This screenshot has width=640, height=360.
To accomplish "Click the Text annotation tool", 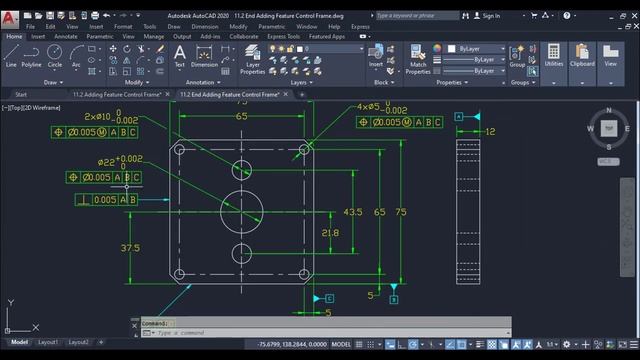I will (x=180, y=56).
